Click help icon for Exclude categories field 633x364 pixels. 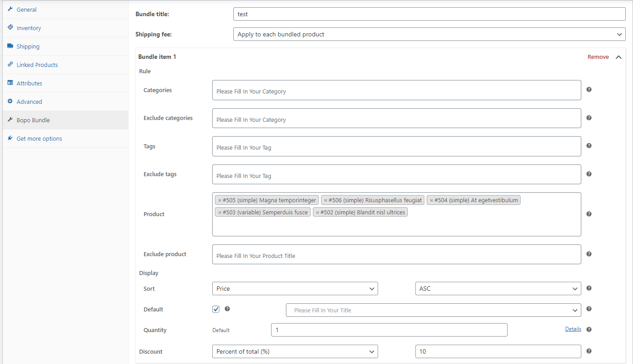point(589,118)
